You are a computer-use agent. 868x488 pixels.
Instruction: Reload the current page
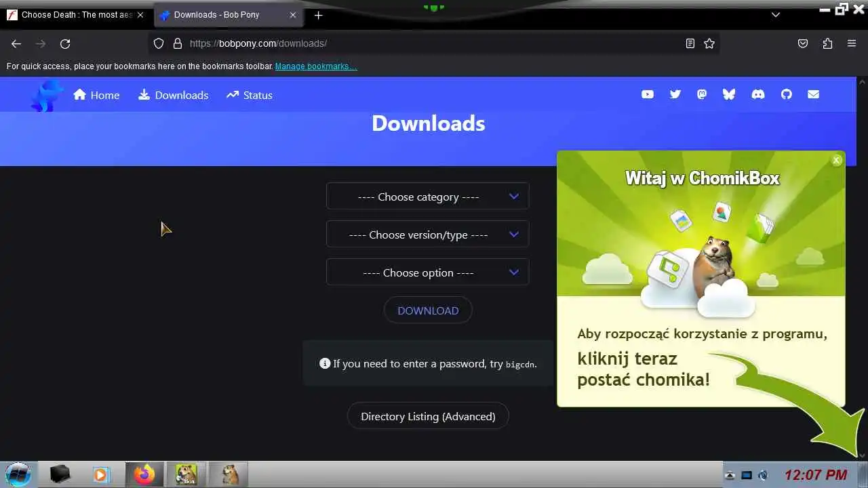(x=65, y=43)
